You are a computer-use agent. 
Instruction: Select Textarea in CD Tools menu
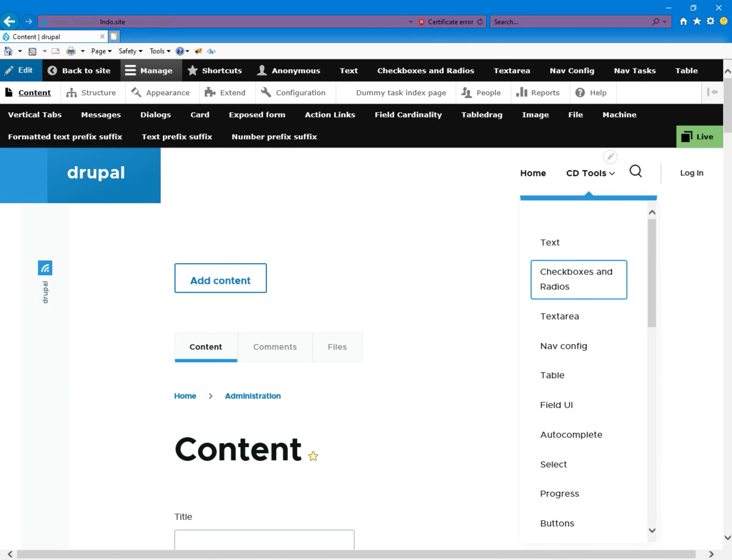[559, 316]
